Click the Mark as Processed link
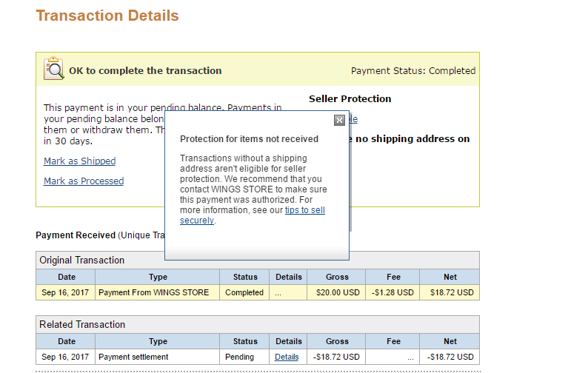The width and height of the screenshot is (588, 373). pyautogui.click(x=84, y=181)
